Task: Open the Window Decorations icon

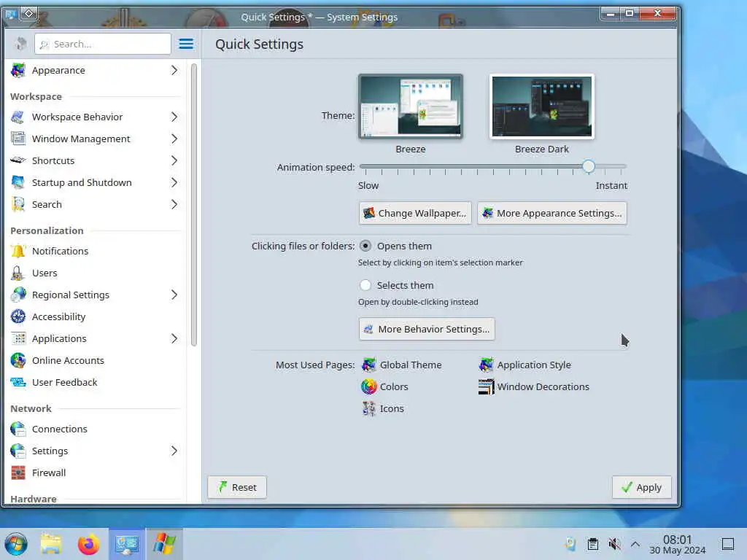Action: click(x=486, y=386)
